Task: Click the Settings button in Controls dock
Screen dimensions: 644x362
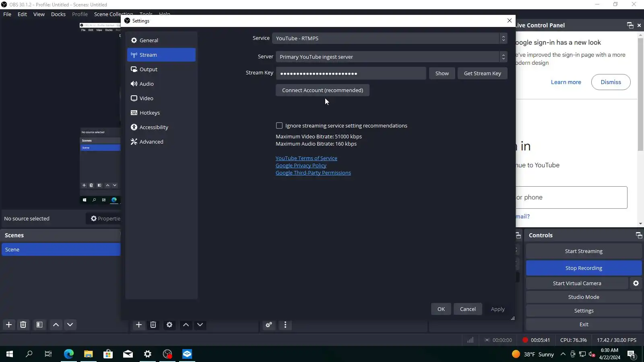Action: 584,311
